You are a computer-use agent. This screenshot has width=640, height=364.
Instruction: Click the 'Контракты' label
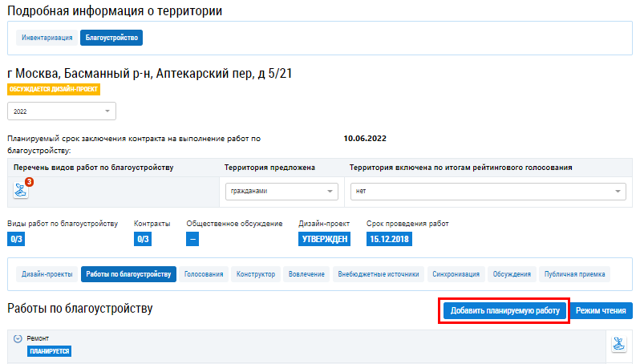click(152, 224)
